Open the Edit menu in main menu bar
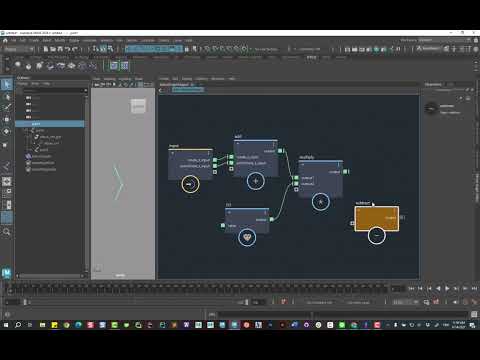Image resolution: width=480 pixels, height=360 pixels. (23, 40)
